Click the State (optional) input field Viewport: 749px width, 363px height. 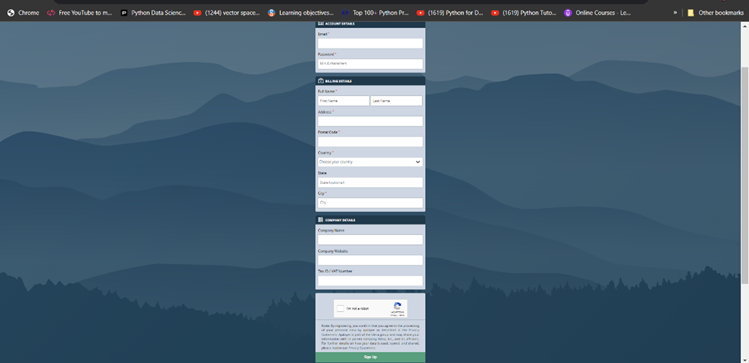pos(370,182)
